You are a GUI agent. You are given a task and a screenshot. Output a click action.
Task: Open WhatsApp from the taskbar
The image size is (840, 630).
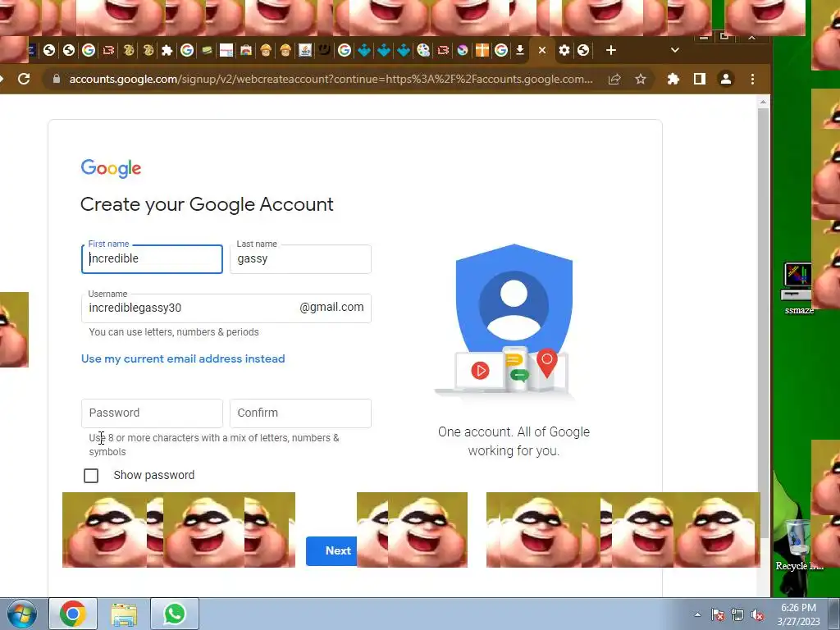[x=175, y=614]
